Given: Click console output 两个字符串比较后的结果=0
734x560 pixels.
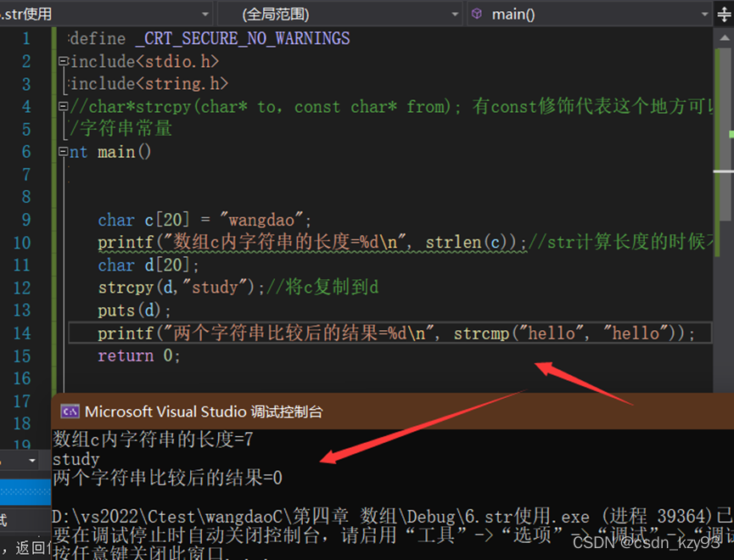Looking at the screenshot, I should point(167,478).
